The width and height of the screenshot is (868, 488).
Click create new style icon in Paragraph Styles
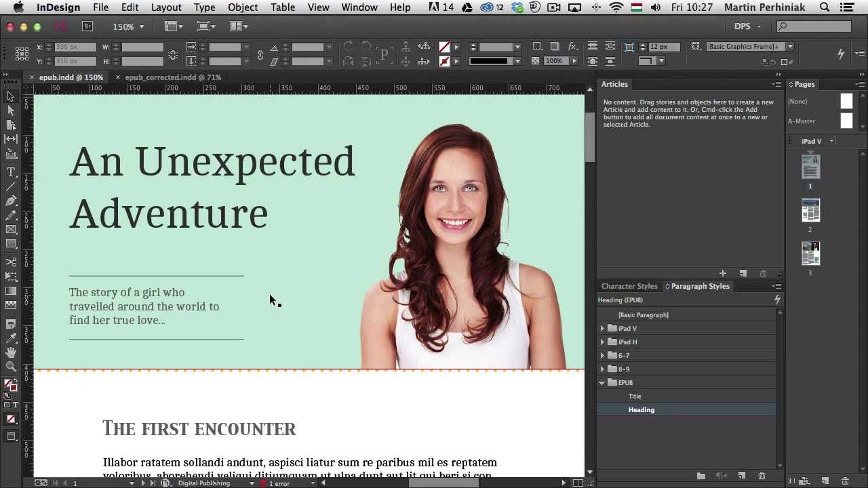coord(742,476)
